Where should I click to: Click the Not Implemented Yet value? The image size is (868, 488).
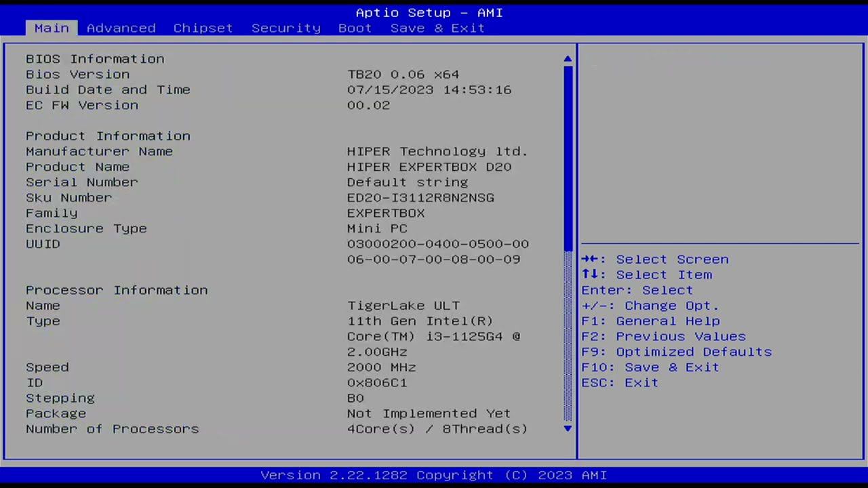[x=429, y=413]
